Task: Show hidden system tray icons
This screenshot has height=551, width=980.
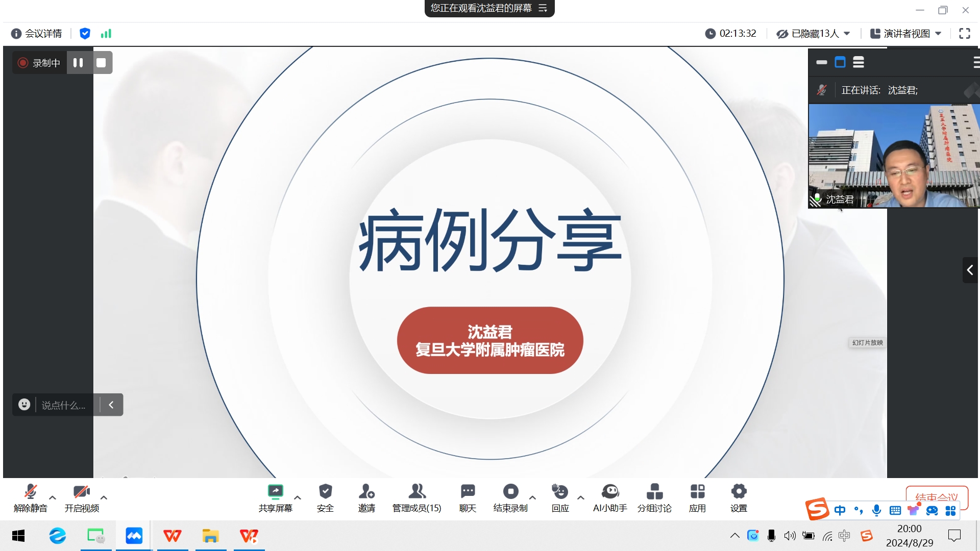Action: pos(735,536)
